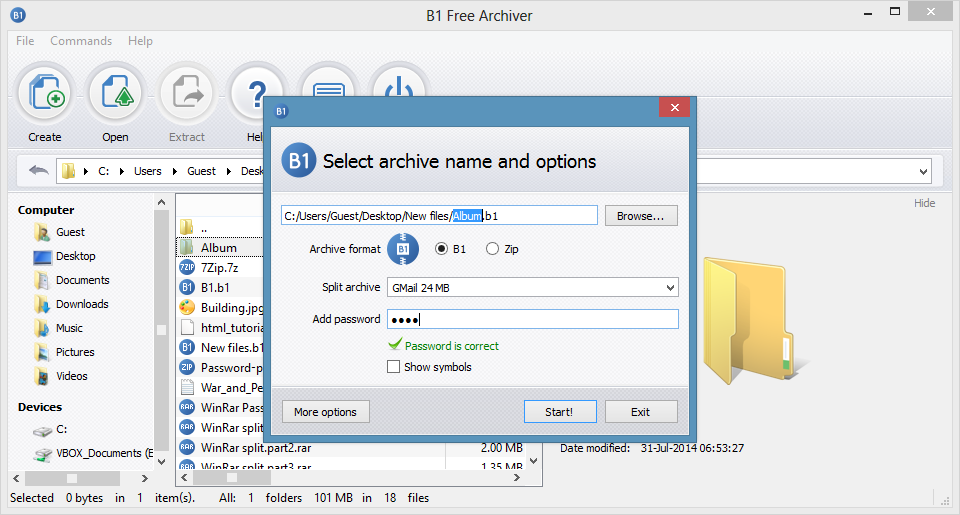Click the C: drive icon under Devices
960x515 pixels.
(x=42, y=431)
